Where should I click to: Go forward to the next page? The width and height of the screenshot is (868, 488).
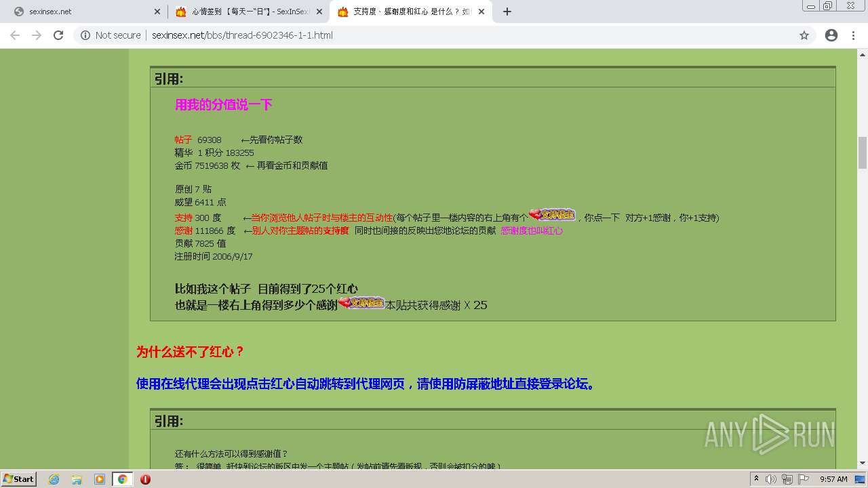37,35
